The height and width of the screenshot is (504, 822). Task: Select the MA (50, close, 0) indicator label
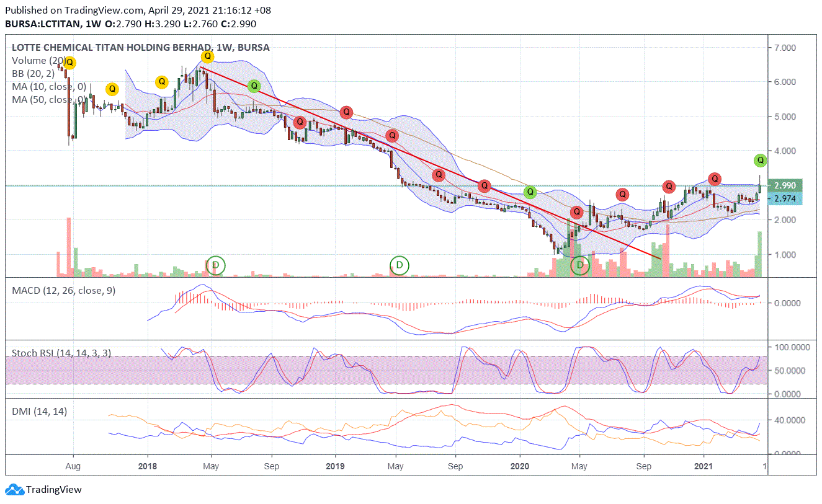coord(49,99)
